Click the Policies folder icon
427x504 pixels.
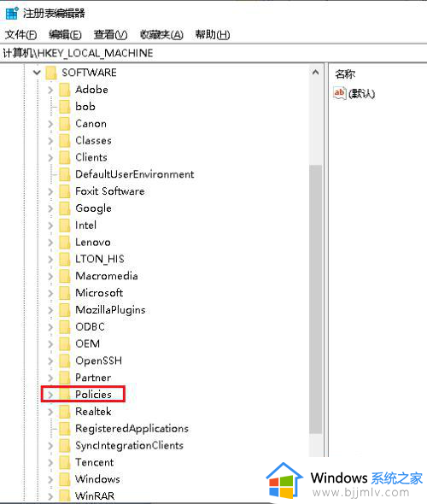click(x=65, y=395)
